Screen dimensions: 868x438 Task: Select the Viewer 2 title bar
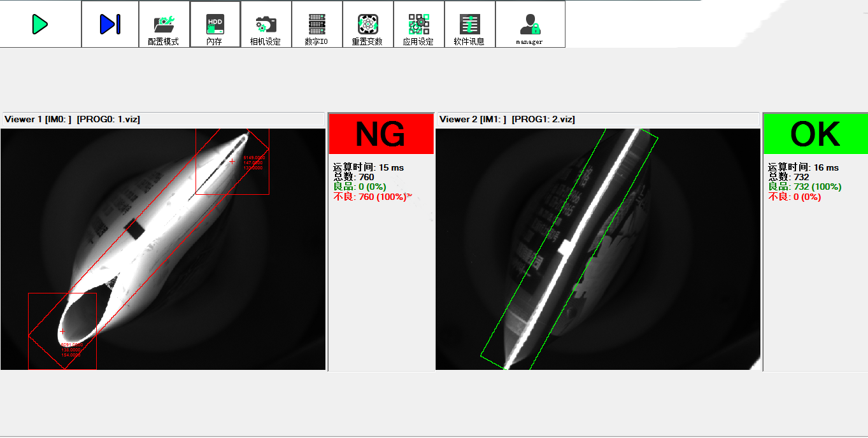597,119
